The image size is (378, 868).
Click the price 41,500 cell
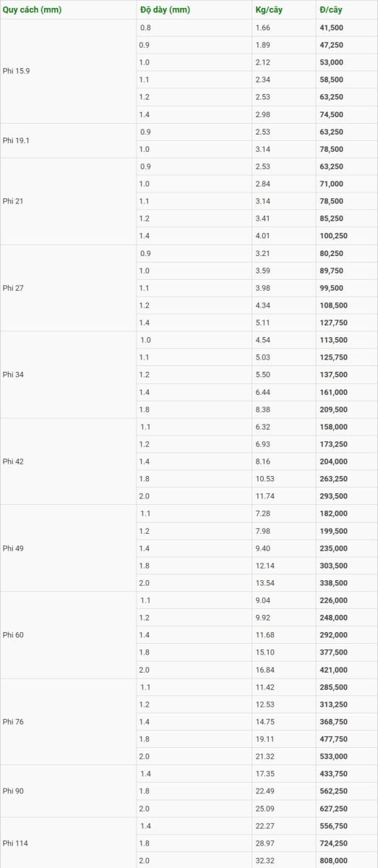click(x=346, y=27)
